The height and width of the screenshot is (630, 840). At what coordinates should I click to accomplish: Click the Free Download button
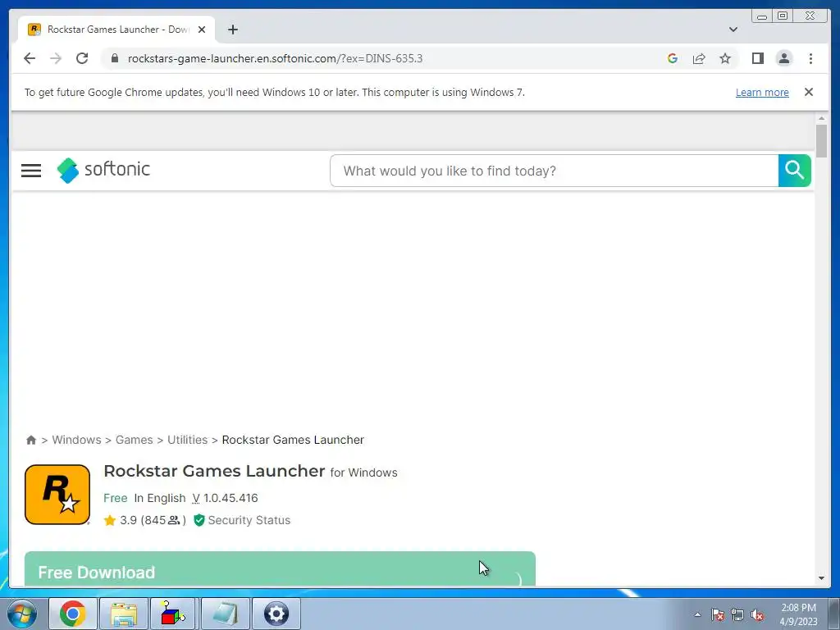click(x=280, y=569)
